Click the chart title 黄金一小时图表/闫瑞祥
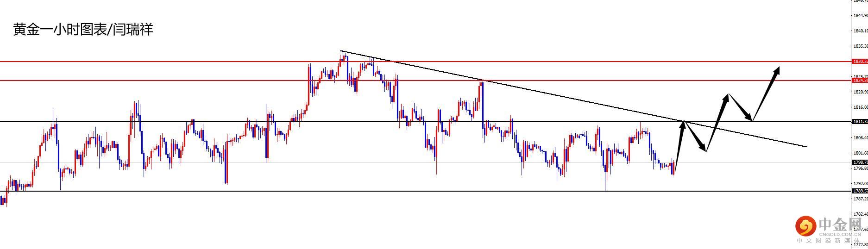This screenshot has width=868, height=249. tap(83, 30)
